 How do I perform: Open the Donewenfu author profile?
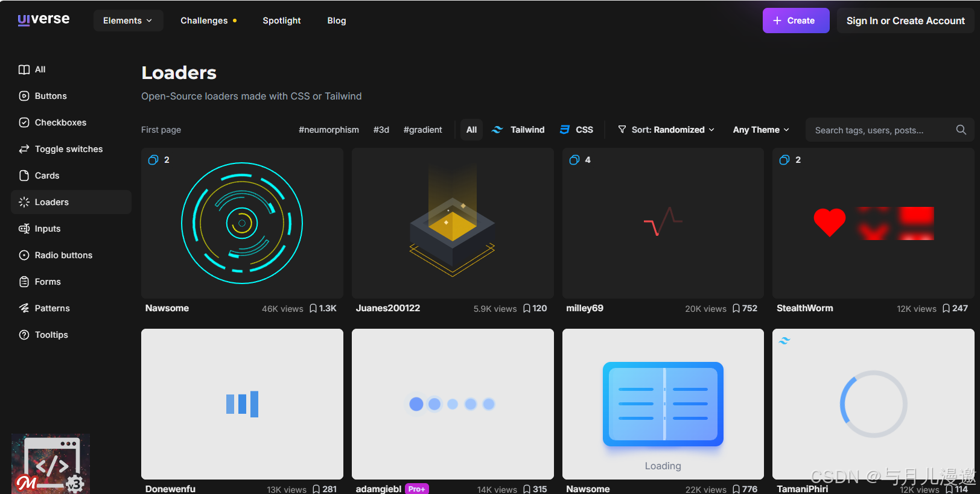click(170, 489)
